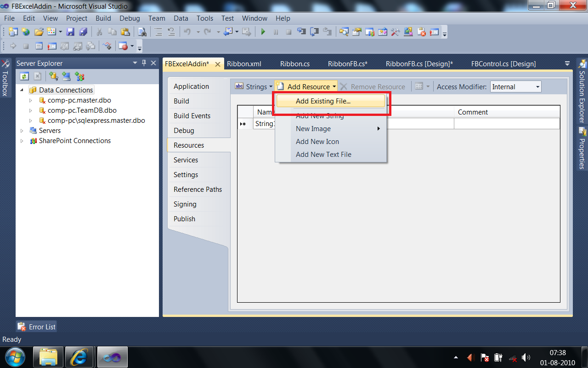Open the Debug menu in the menu bar
Screen dimensions: 588x368
[x=130, y=18]
